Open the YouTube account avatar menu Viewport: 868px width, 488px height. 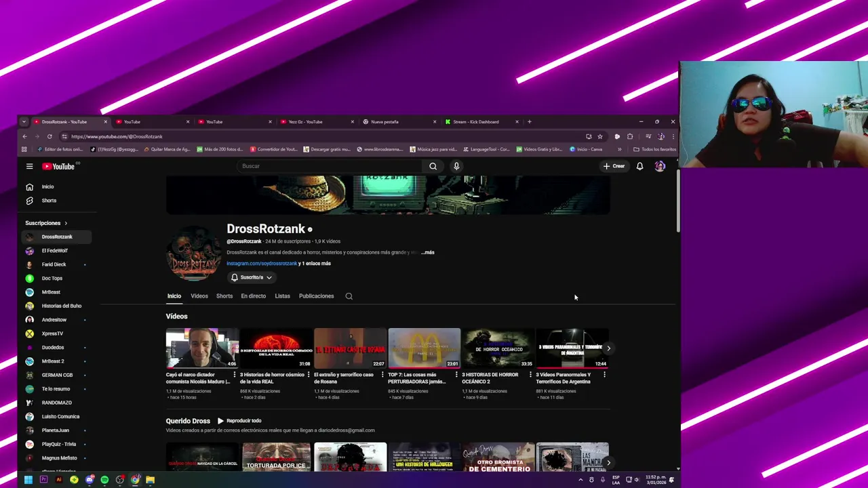[660, 166]
